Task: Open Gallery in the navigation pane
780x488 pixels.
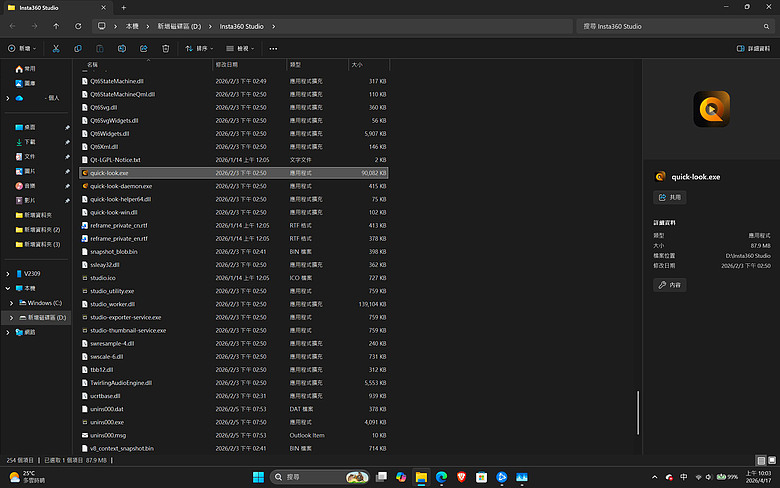Action: 25,83
